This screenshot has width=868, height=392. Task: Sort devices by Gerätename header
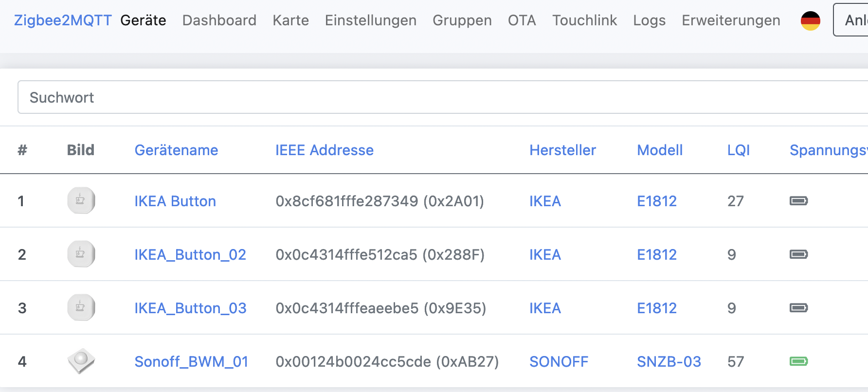tap(176, 150)
